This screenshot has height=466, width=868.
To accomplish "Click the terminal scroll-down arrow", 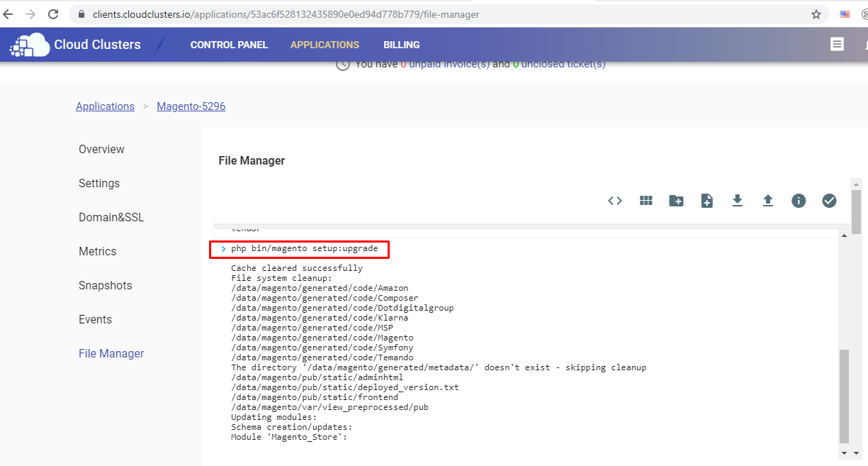I will (844, 453).
